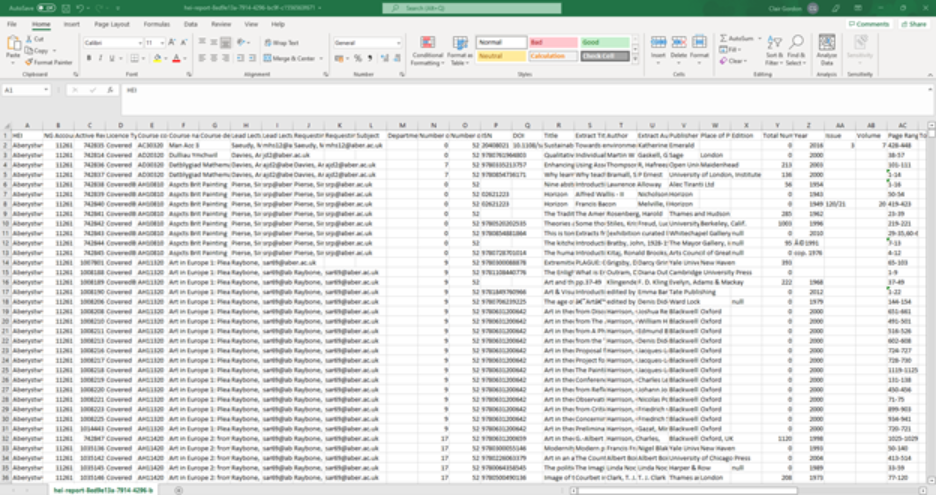Open the Calibri font name dropdown
The height and width of the screenshot is (495, 936).
point(140,43)
